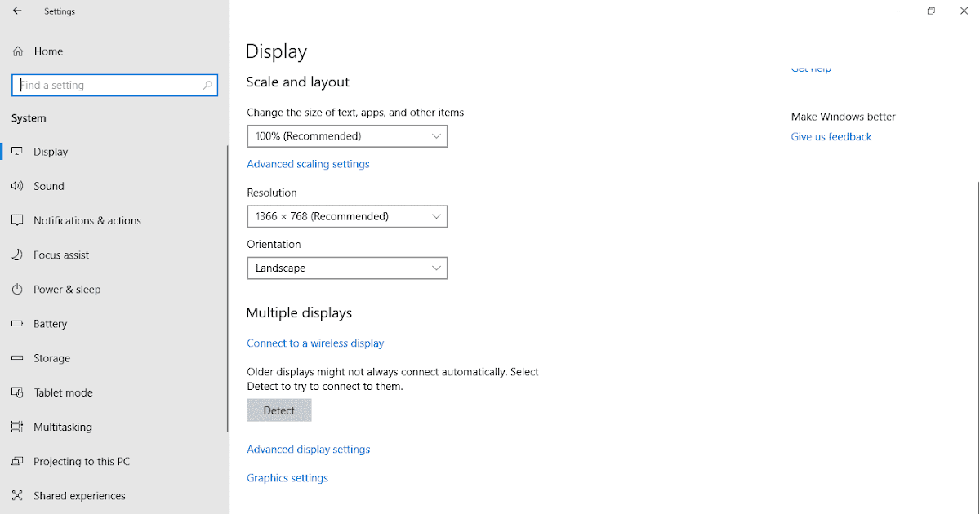Open Advanced scaling settings
Screen dimensions: 980x514
click(308, 163)
